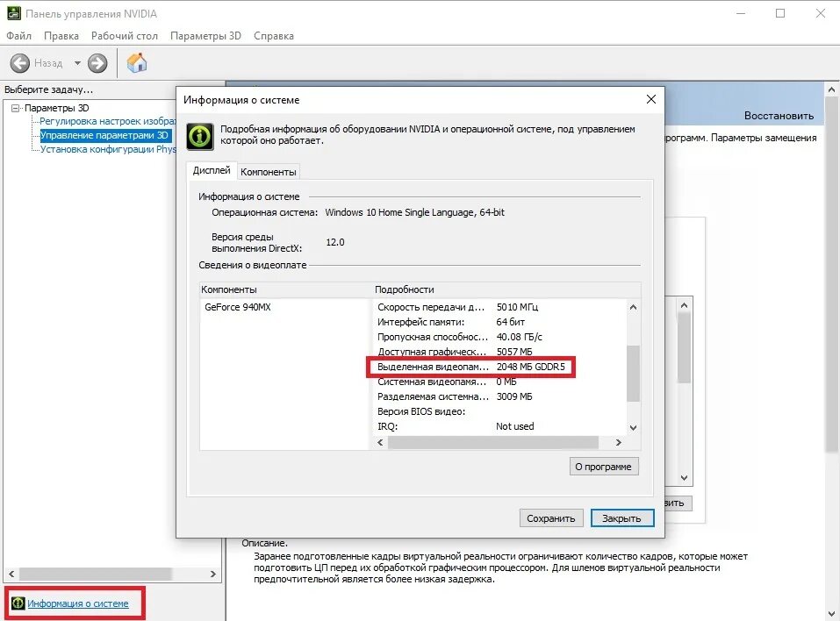Close the Информация о системе dialog with X
The width and height of the screenshot is (840, 621).
[x=651, y=100]
